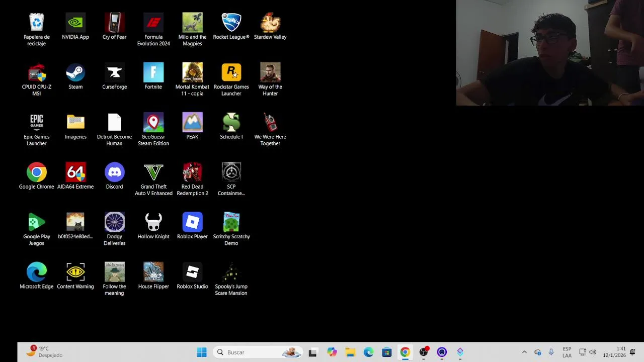Expand the hidden system tray icons
644x362 pixels.
point(524,352)
